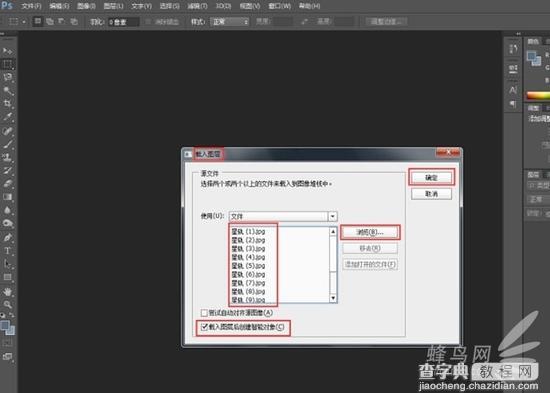550x393 pixels.
Task: Select the Pen tool
Action: (x=7, y=238)
